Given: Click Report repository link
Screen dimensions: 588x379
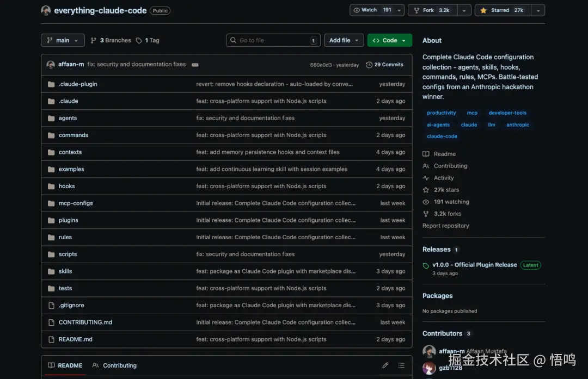Looking at the screenshot, I should [445, 226].
